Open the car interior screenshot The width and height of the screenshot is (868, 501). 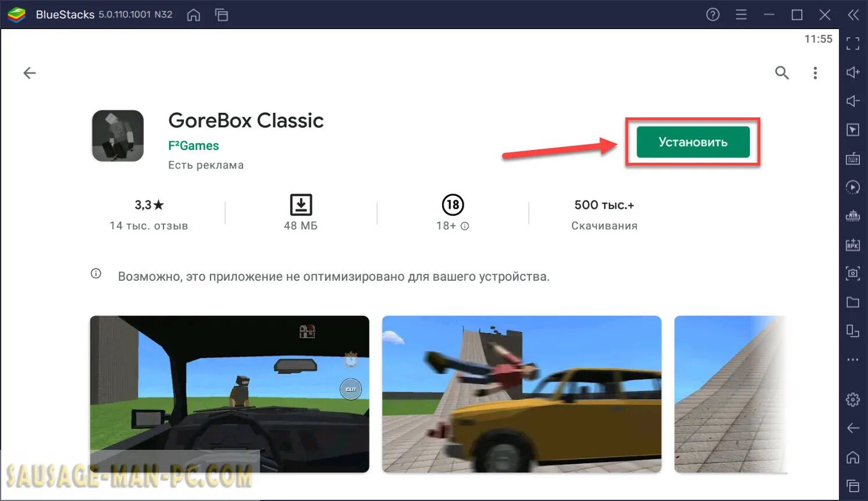tap(230, 394)
